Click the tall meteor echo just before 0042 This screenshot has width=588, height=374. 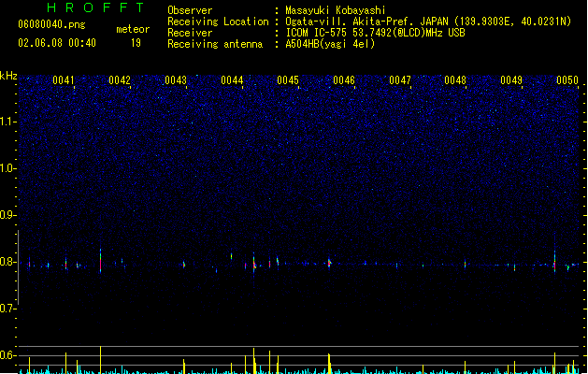click(x=101, y=261)
